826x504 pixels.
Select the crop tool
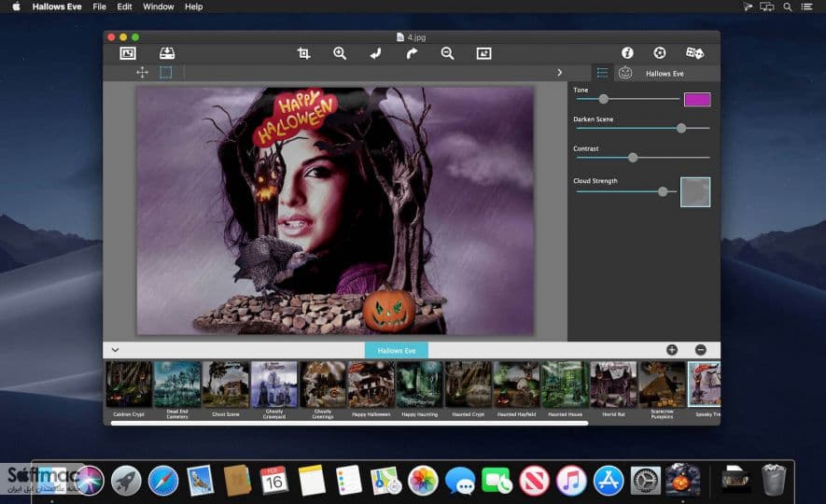[x=303, y=53]
